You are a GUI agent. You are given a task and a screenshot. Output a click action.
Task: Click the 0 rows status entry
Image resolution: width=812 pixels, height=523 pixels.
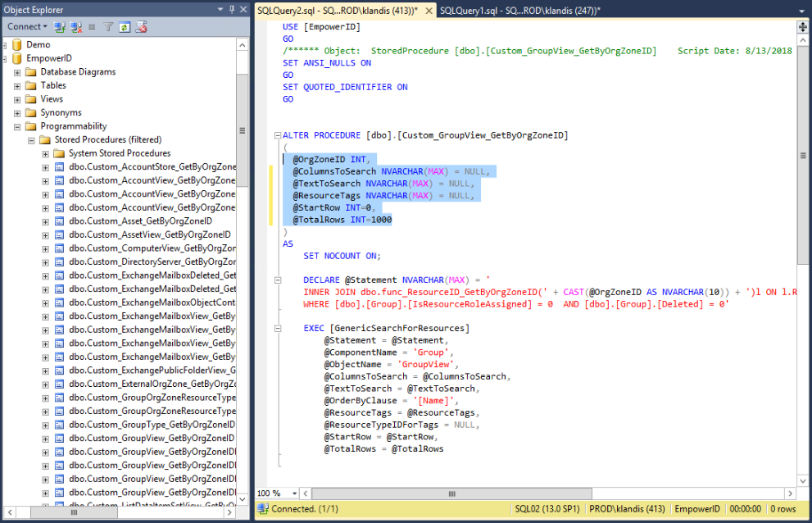(x=783, y=509)
